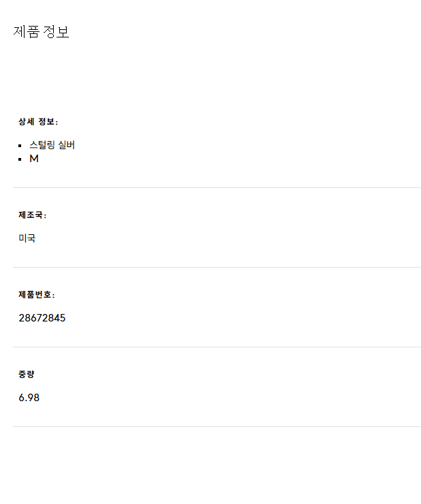
Task: Click the word "상세" in the details label
Action: click(26, 122)
